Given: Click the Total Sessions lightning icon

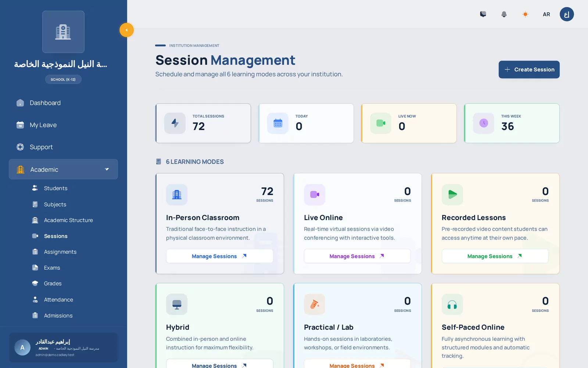Looking at the screenshot, I should [175, 123].
